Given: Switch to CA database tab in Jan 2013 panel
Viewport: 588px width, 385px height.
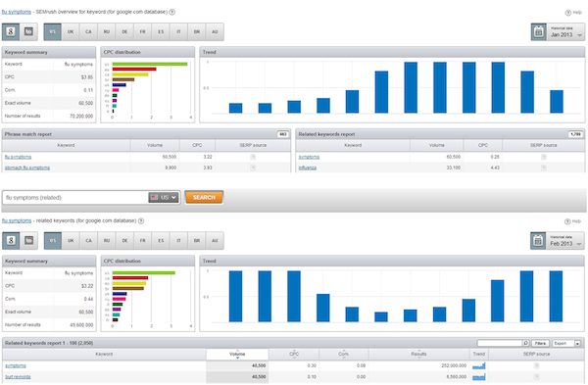Looking at the screenshot, I should [88, 32].
